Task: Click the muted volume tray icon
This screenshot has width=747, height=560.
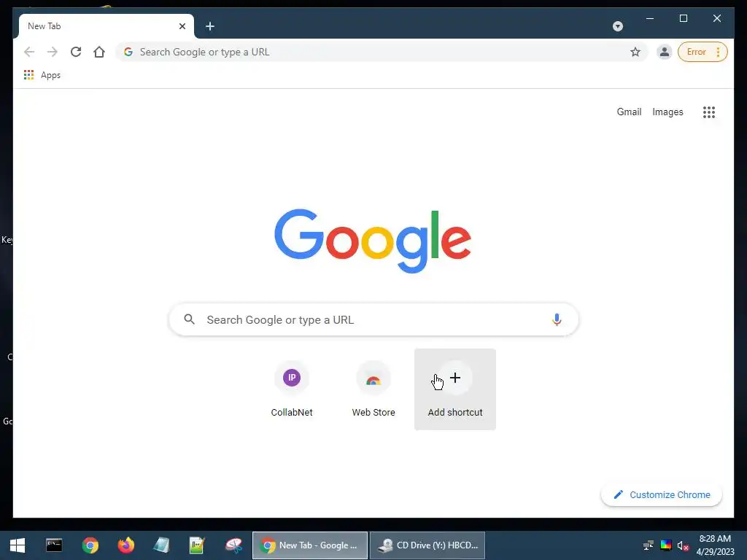Action: click(683, 545)
